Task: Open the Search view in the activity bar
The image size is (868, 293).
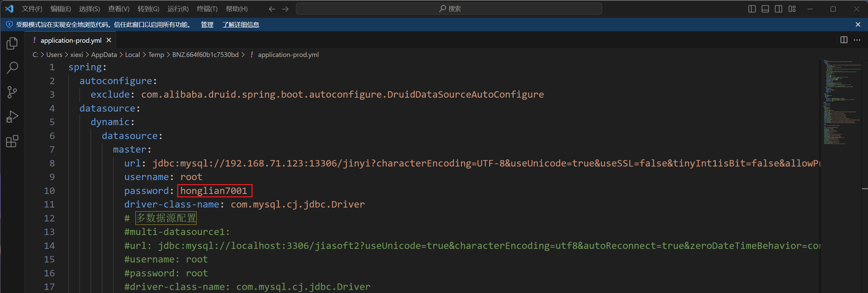Action: [12, 67]
